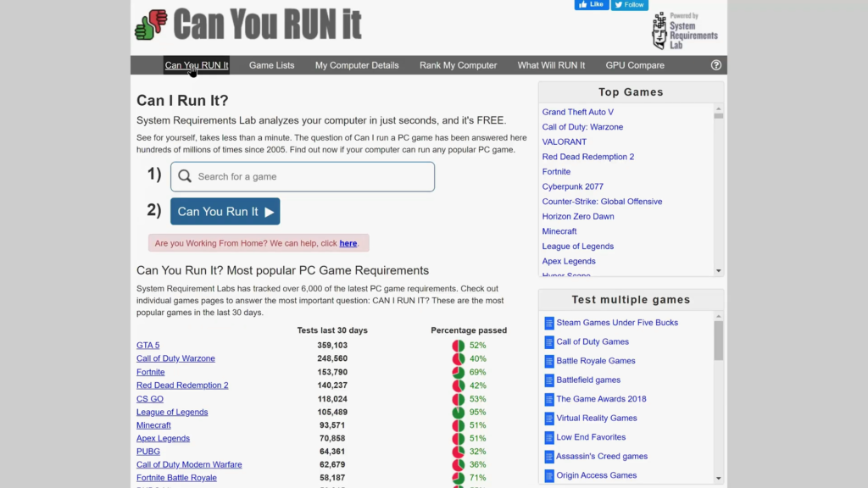Screen dimensions: 868x488
Task: Open the Can You RUN It tab
Action: [x=197, y=65]
